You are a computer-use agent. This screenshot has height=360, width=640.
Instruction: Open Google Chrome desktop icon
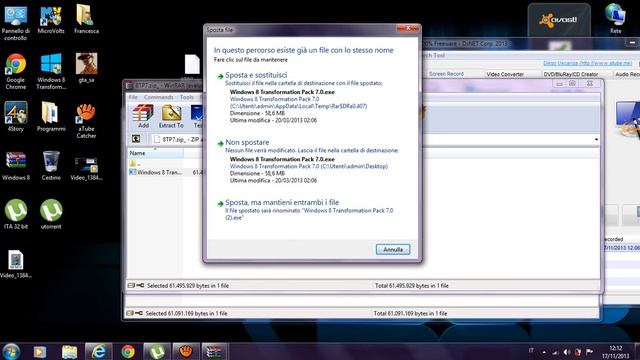(x=16, y=72)
